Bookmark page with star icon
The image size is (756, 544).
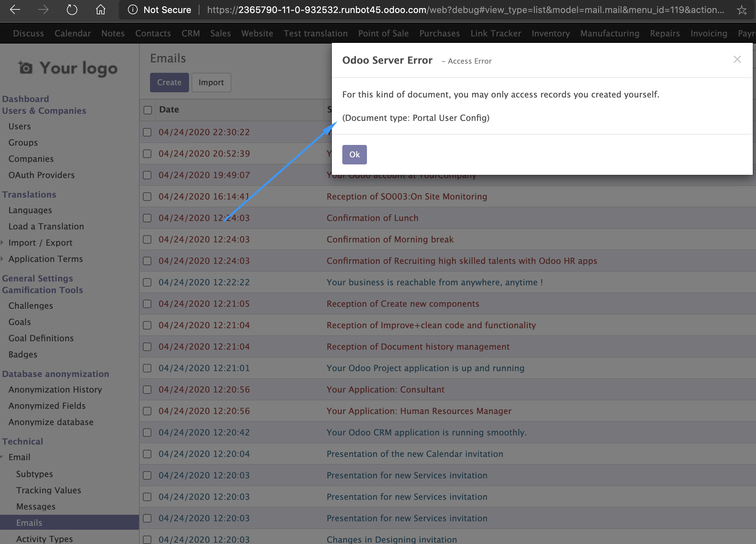tap(742, 10)
